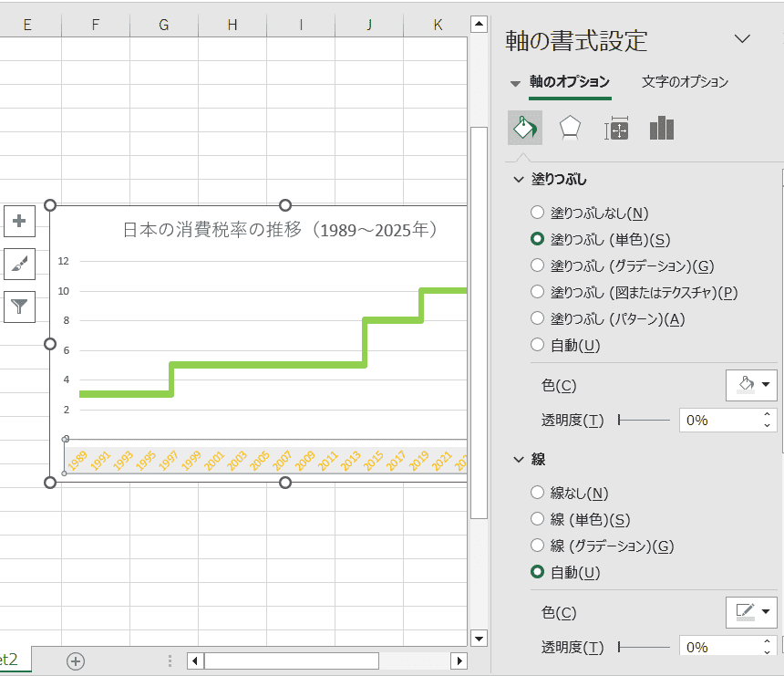784x676 pixels.
Task: Click the Chart Styles paintbrush button
Action: tap(19, 265)
